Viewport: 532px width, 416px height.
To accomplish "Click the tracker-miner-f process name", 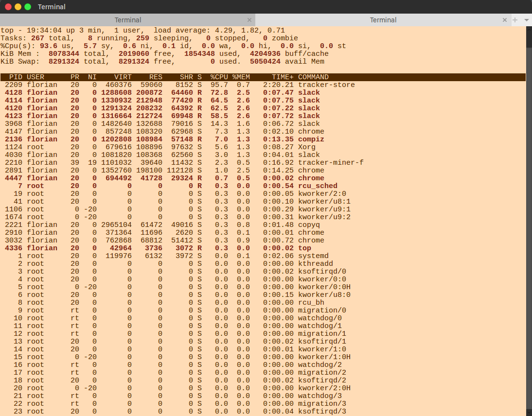I will click(331, 163).
